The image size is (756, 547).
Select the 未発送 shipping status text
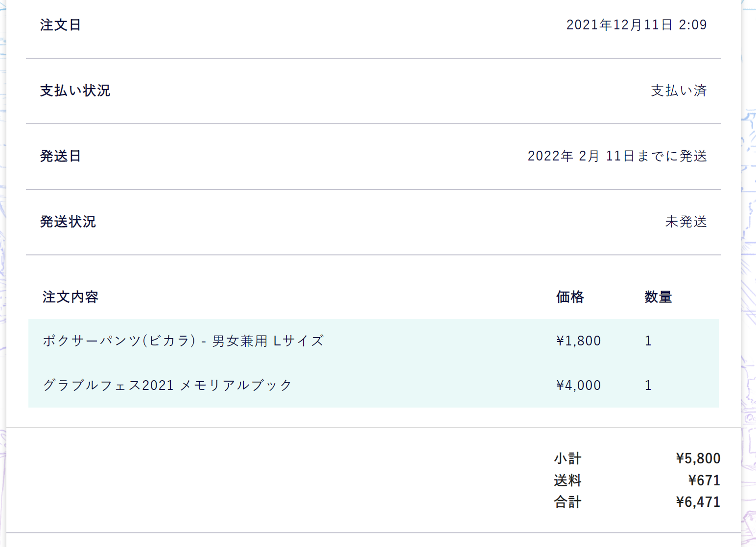686,222
